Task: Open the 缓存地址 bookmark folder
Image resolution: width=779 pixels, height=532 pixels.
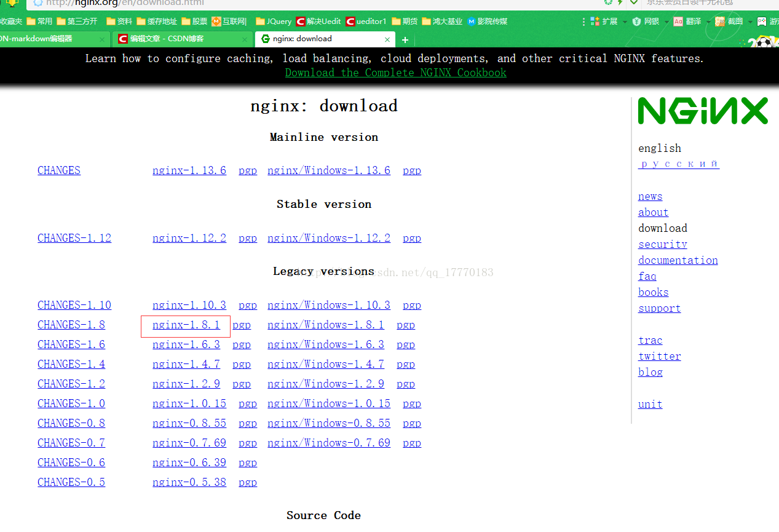Action: [x=157, y=22]
